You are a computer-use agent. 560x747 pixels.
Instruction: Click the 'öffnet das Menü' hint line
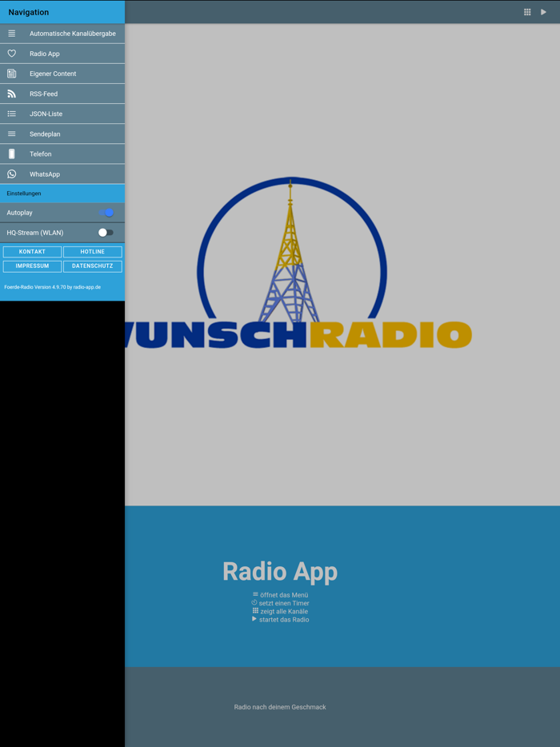coord(280,594)
